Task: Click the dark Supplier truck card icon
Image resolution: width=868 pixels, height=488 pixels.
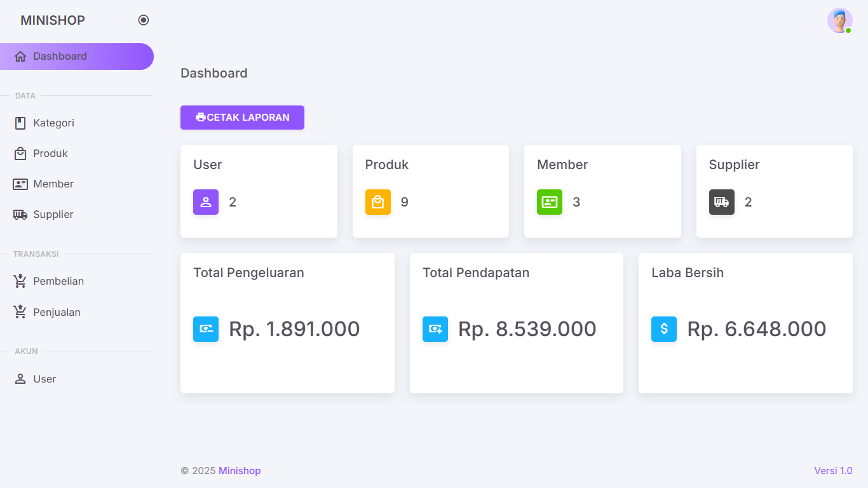Action: click(722, 202)
